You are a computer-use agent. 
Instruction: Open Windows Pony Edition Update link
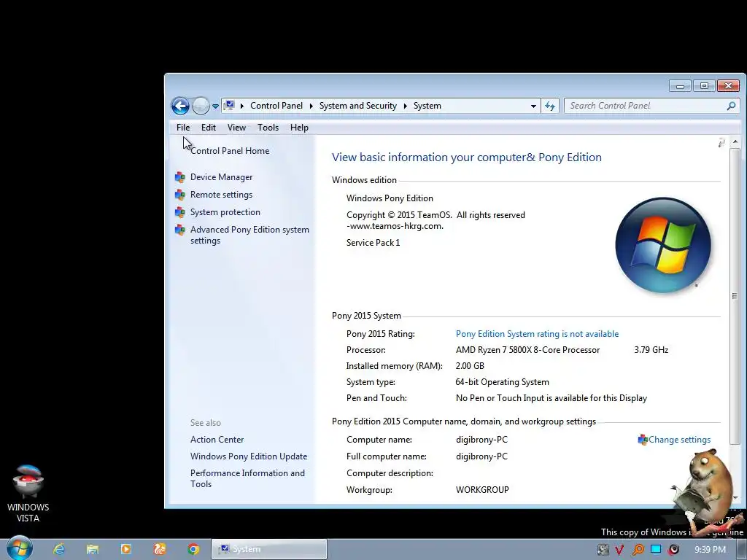click(x=249, y=456)
